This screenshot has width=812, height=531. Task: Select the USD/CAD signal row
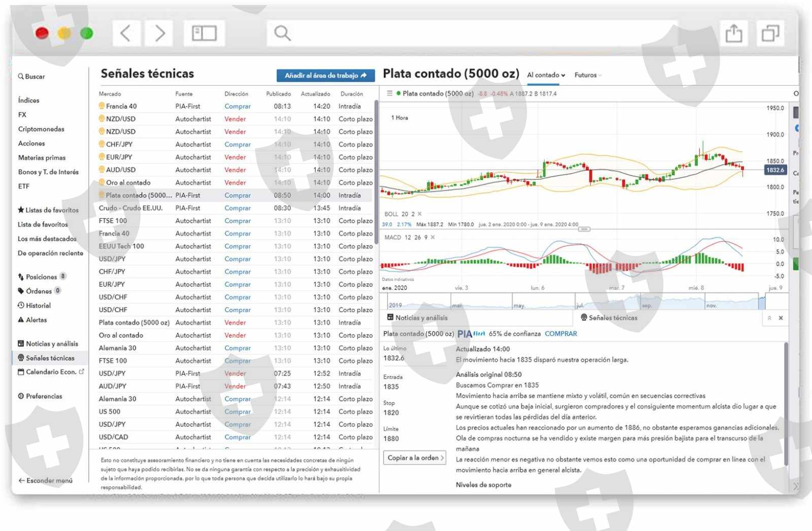pyautogui.click(x=235, y=437)
